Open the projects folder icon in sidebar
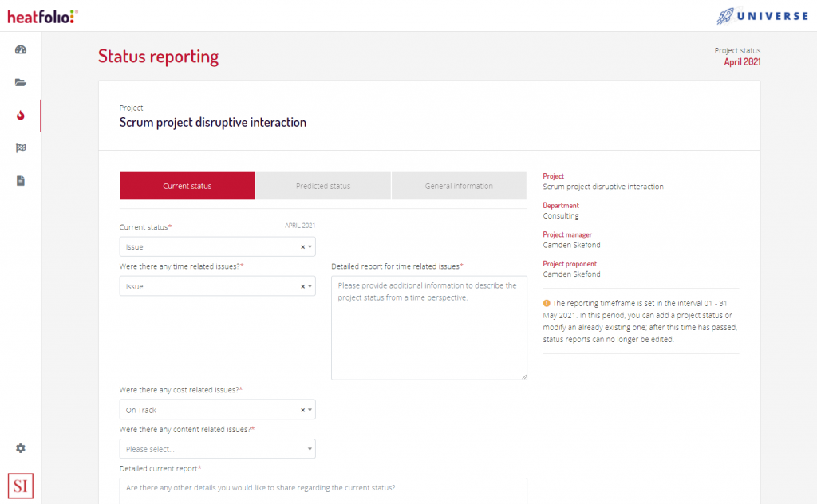The width and height of the screenshot is (817, 504). [20, 82]
